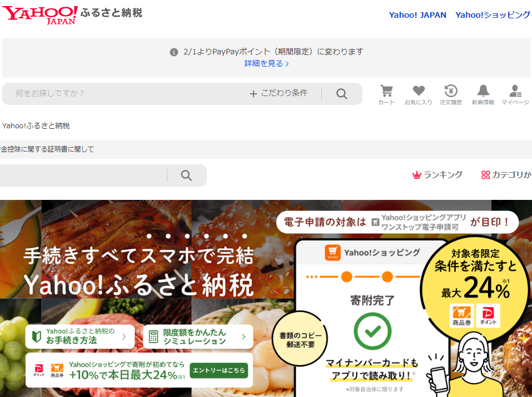Image resolution: width=532 pixels, height=397 pixels.
Task: Click the calculator icon on simulation button
Action: click(x=153, y=336)
